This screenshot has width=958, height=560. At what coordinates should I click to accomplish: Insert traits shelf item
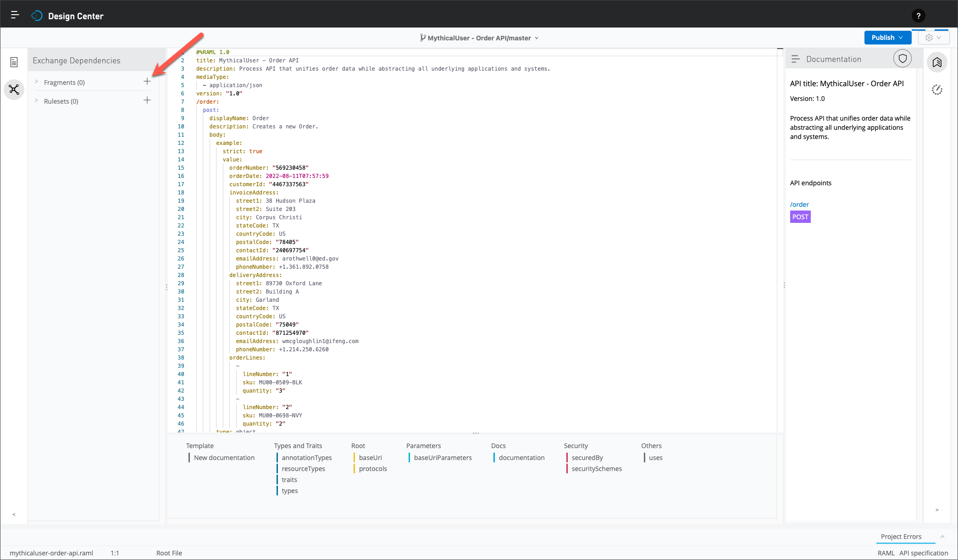click(x=289, y=480)
